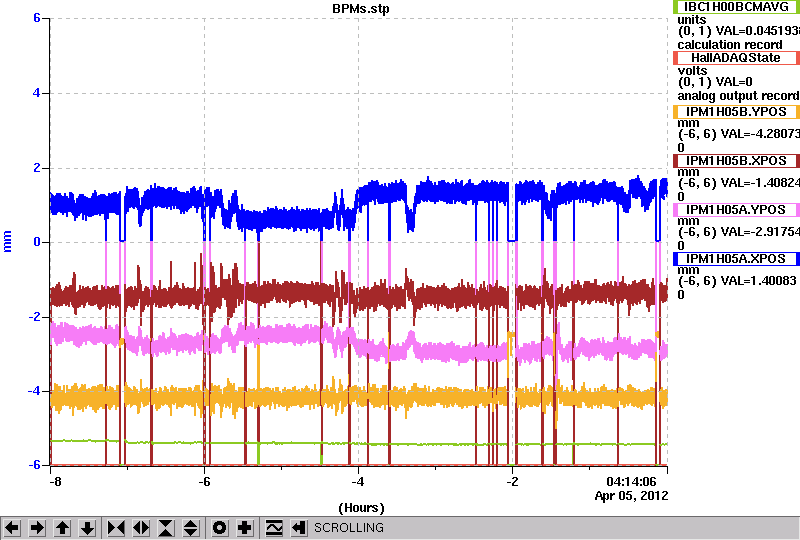
Task: Select the IPM1H05B.YPOS legend label
Action: point(736,112)
